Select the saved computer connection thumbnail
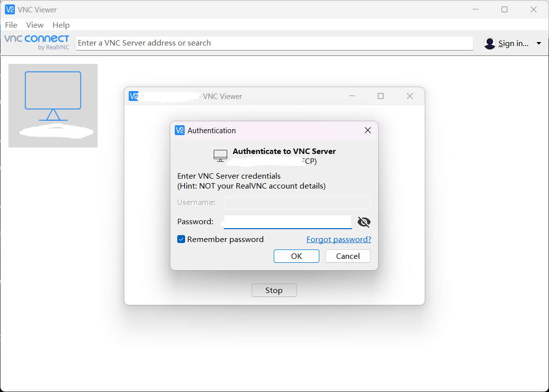The width and height of the screenshot is (549, 392). pyautogui.click(x=53, y=105)
